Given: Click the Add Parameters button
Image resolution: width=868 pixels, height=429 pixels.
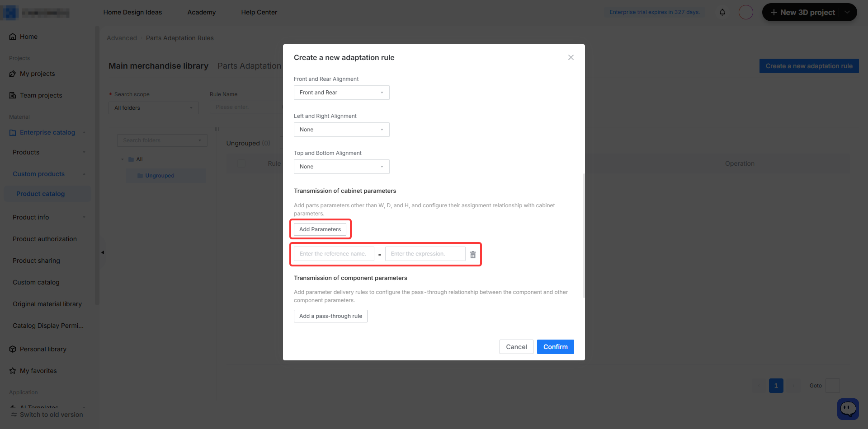Looking at the screenshot, I should click(x=320, y=229).
